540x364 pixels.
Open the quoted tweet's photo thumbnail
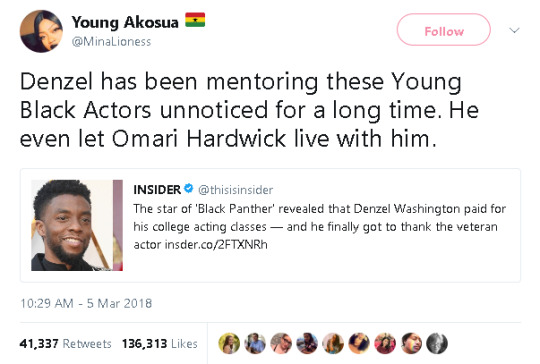click(x=77, y=225)
